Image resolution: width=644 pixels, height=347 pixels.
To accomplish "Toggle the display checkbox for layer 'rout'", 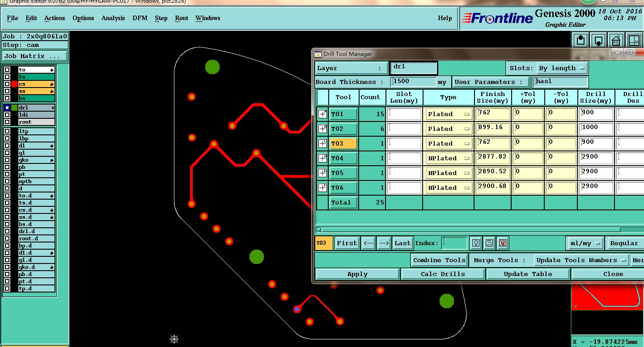I will [x=7, y=122].
